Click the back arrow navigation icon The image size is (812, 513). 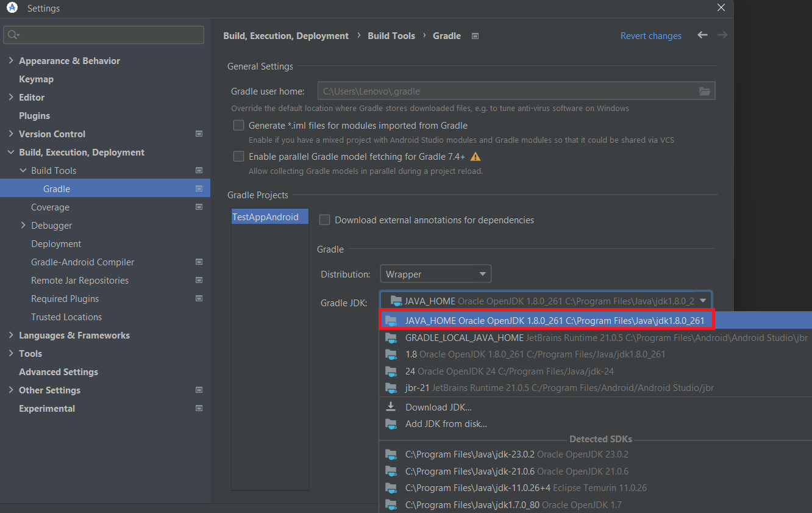click(x=702, y=35)
